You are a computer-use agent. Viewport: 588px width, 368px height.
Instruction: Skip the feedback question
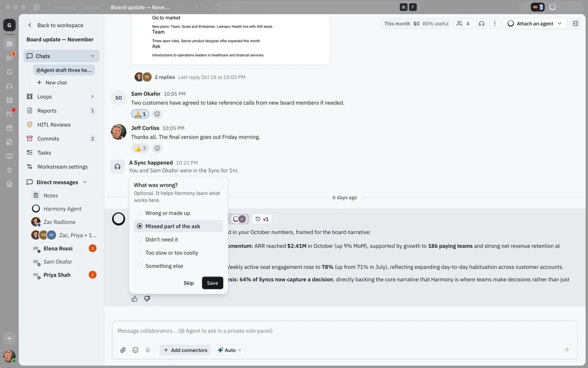189,283
